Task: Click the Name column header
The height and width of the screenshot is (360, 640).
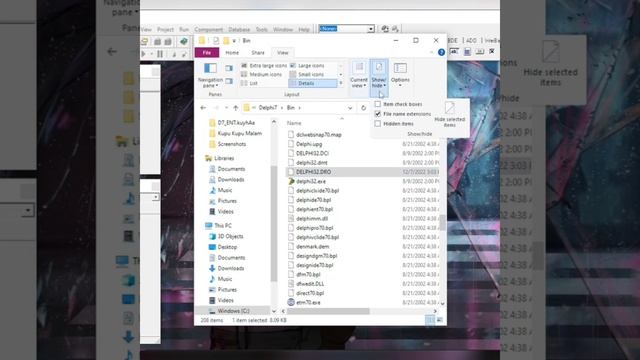Action: click(294, 123)
